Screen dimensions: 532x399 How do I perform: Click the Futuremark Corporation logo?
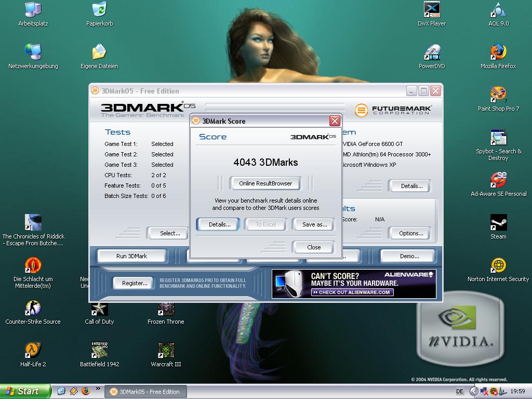[x=393, y=110]
